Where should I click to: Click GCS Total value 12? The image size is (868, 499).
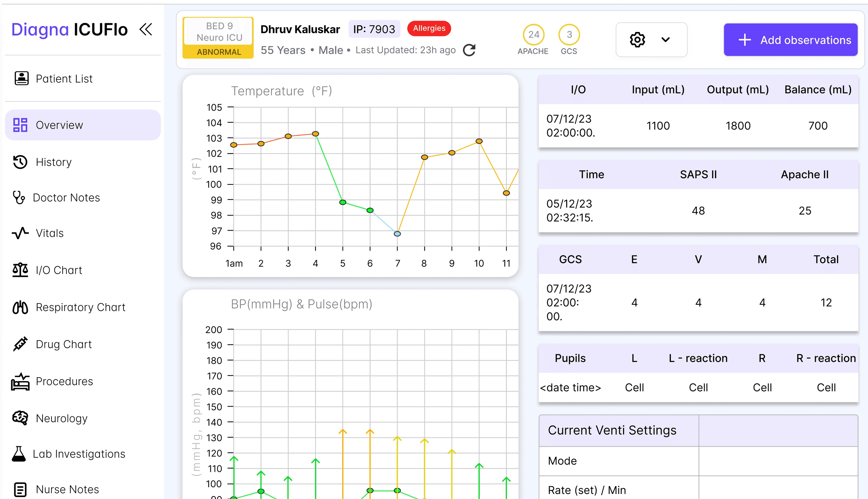pos(826,303)
